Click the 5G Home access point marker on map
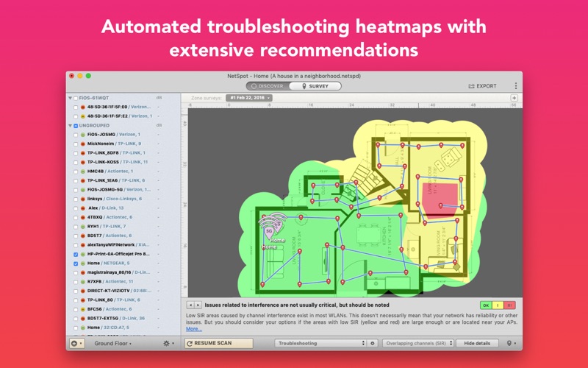 (x=269, y=232)
